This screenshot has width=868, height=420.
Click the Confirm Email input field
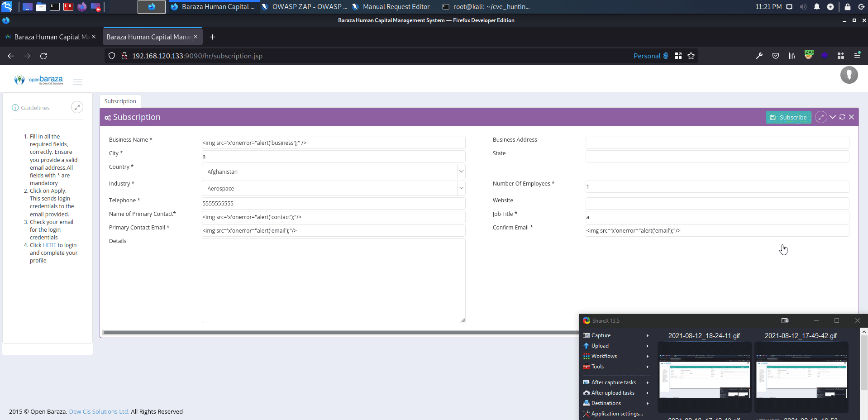717,230
